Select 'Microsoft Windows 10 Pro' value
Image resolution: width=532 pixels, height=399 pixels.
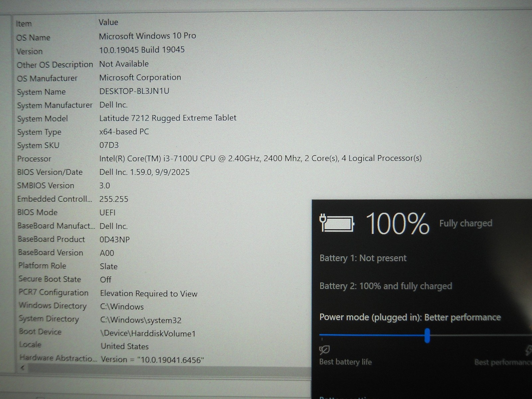147,36
